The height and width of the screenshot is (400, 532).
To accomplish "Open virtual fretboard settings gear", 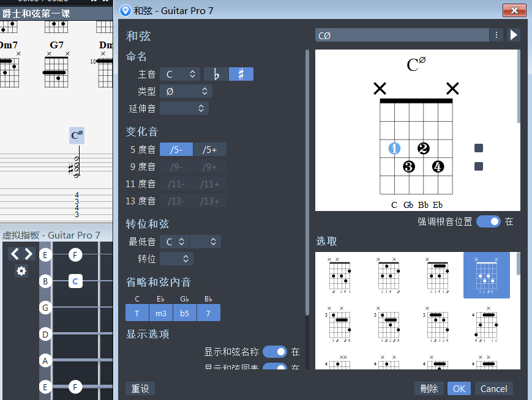I will click(21, 271).
